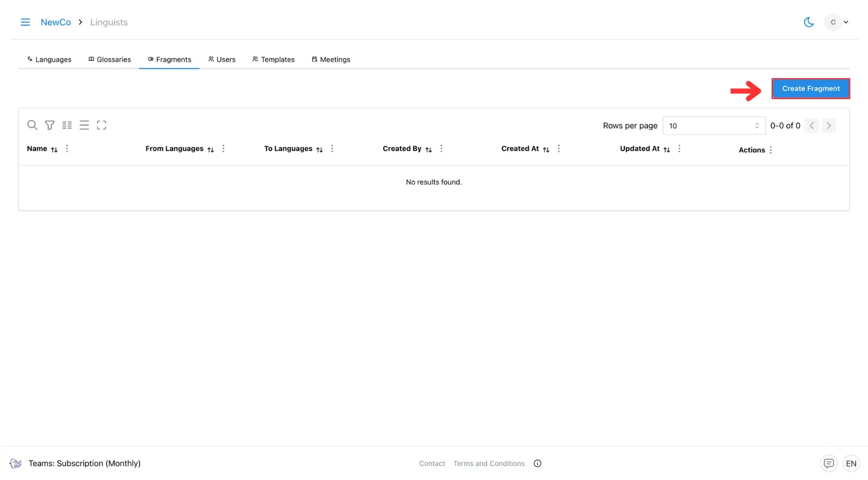
Task: Open Created At column options menu
Action: [x=559, y=149]
